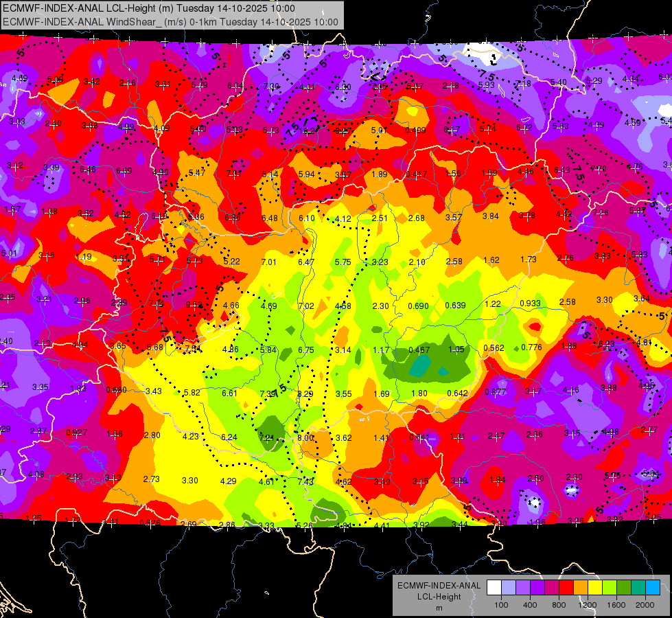Click the wind shear value 6.24
The width and height of the screenshot is (672, 618).
point(229,437)
